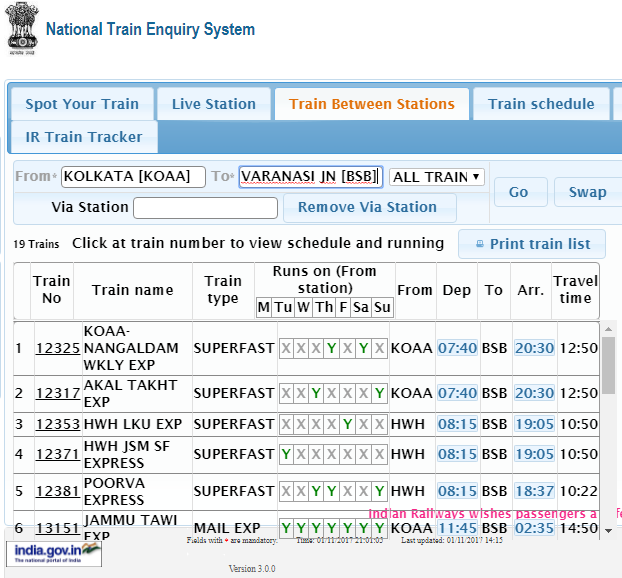Image resolution: width=622 pixels, height=578 pixels.
Task: Expand the ALL TRAIN type dropdown
Action: (x=436, y=177)
